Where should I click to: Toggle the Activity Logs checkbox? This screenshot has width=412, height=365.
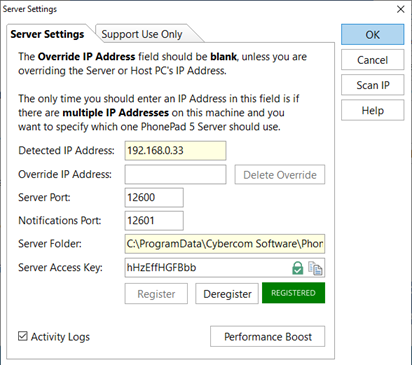tap(23, 336)
